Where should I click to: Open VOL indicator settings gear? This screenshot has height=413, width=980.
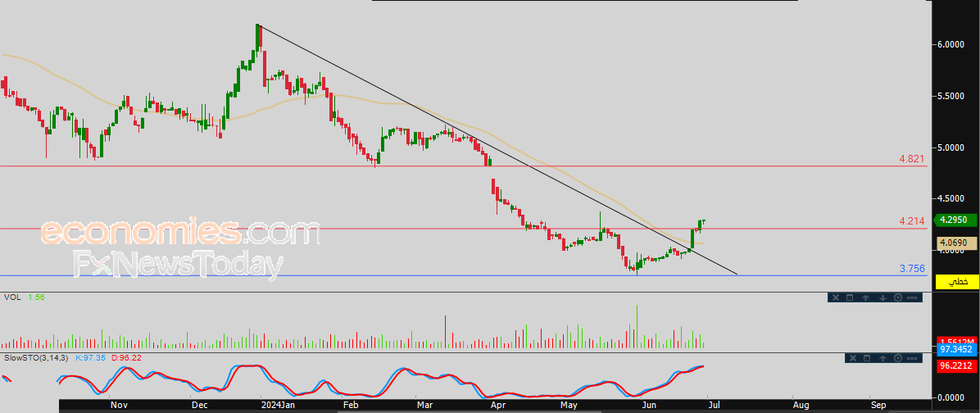(x=898, y=297)
